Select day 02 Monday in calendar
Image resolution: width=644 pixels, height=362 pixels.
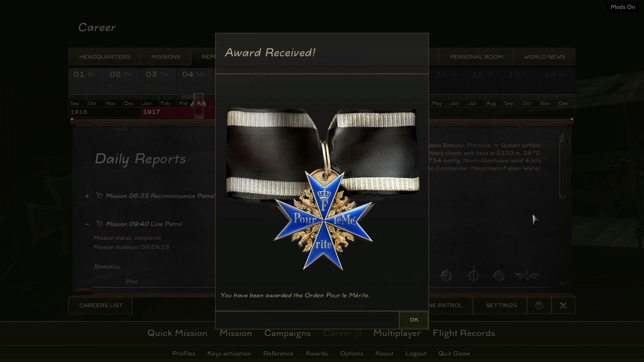pyautogui.click(x=122, y=81)
